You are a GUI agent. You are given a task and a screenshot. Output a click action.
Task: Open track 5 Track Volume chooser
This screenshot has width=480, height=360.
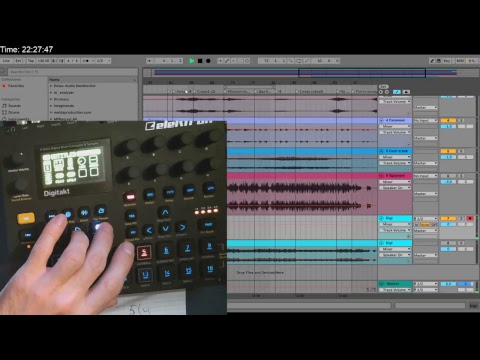point(395,163)
